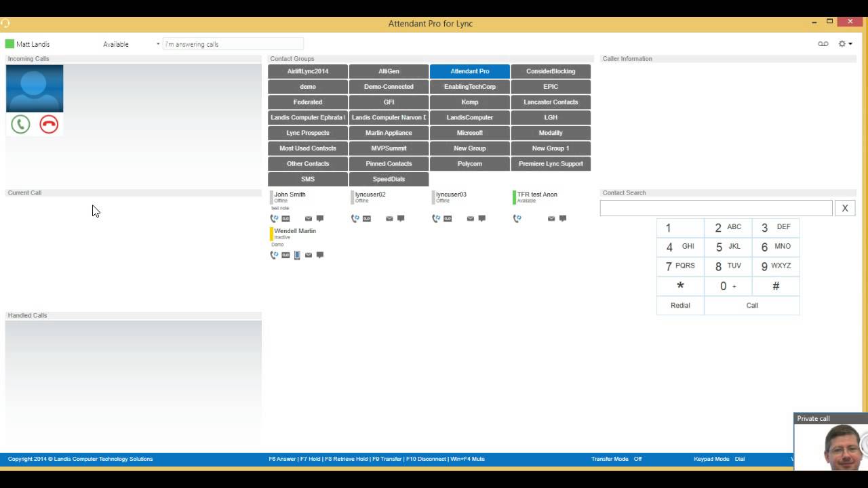Select the Attendant Pro contact group
The height and width of the screenshot is (488, 868).
[x=470, y=71]
